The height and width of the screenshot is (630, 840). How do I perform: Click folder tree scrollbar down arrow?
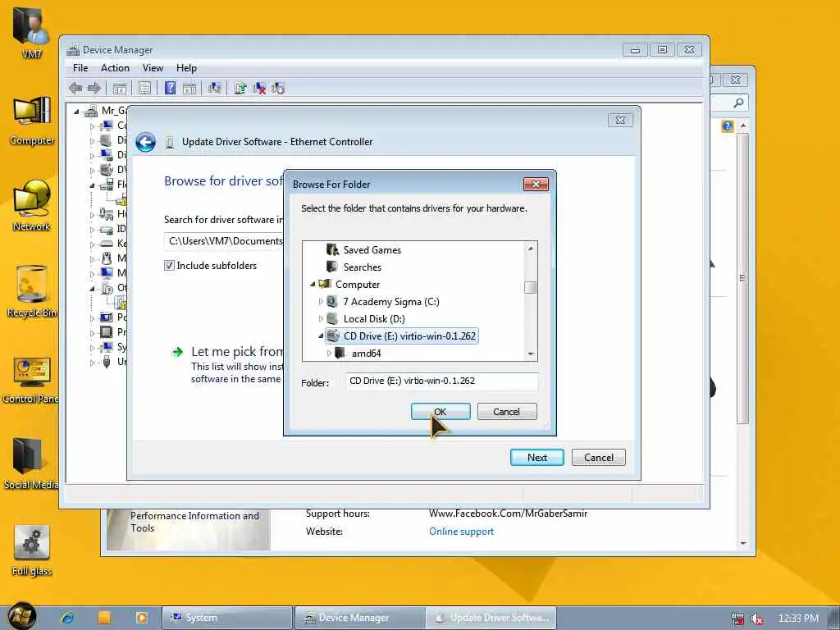click(531, 354)
